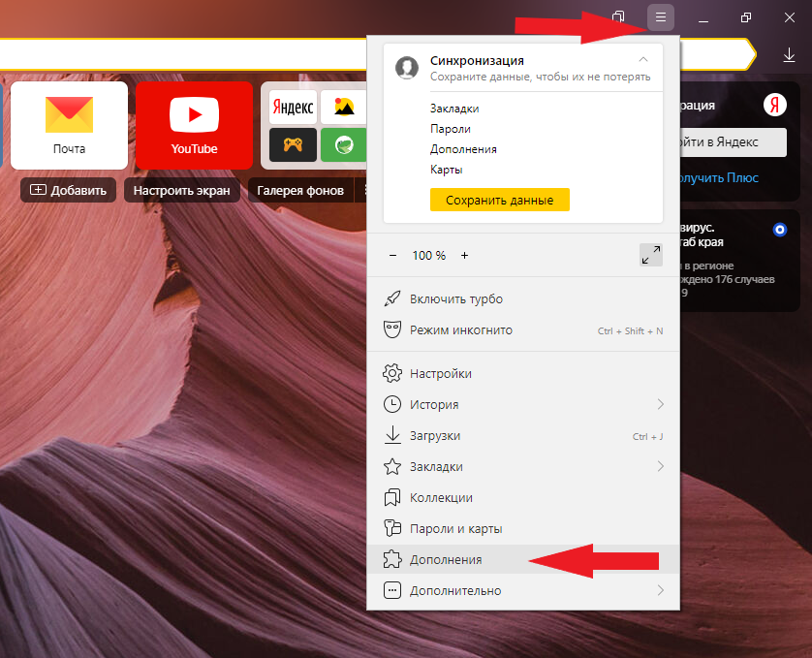This screenshot has width=812, height=658.
Task: Expand the История submenu
Action: tap(660, 404)
